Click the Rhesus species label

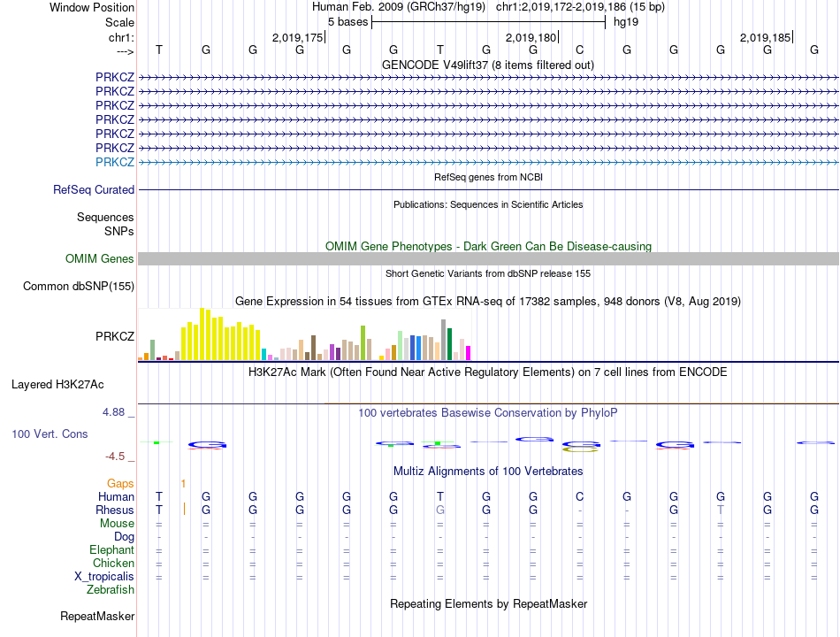pyautogui.click(x=115, y=510)
